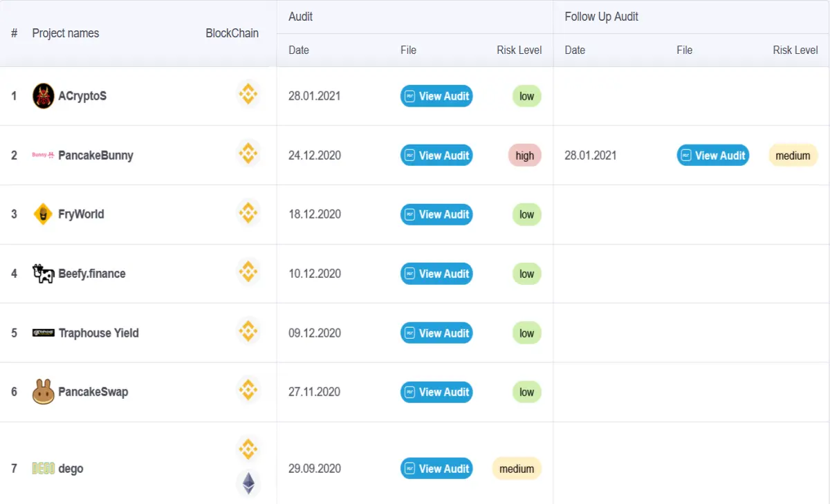Click the Follow Up Audit group header
The image size is (830, 504).
(x=601, y=17)
